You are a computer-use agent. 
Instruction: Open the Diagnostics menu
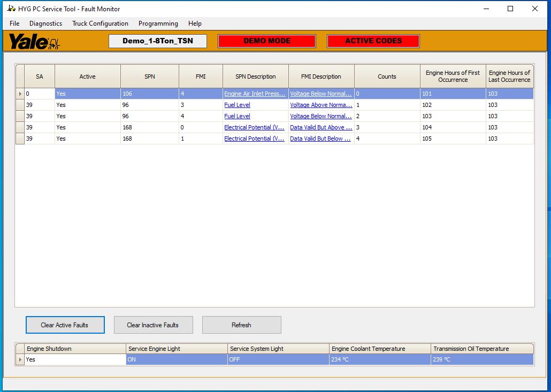coord(45,24)
